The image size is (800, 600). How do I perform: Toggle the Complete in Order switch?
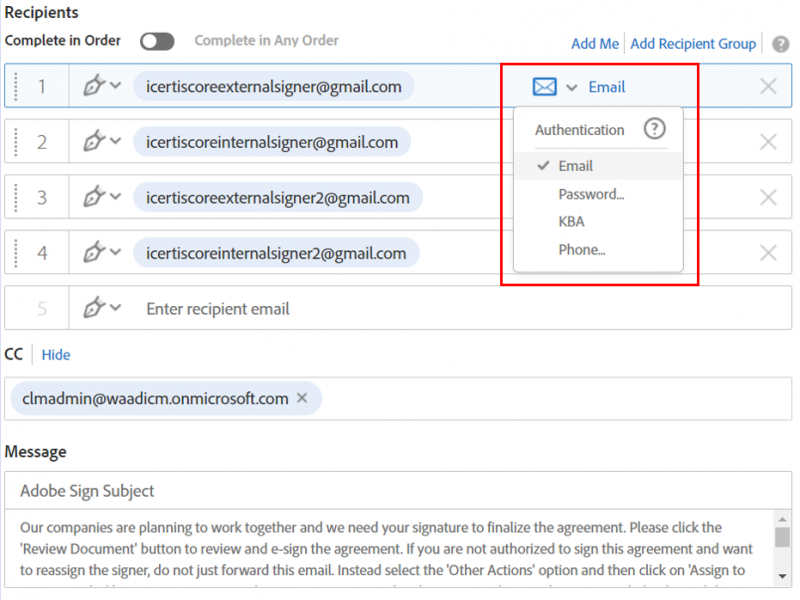(157, 41)
